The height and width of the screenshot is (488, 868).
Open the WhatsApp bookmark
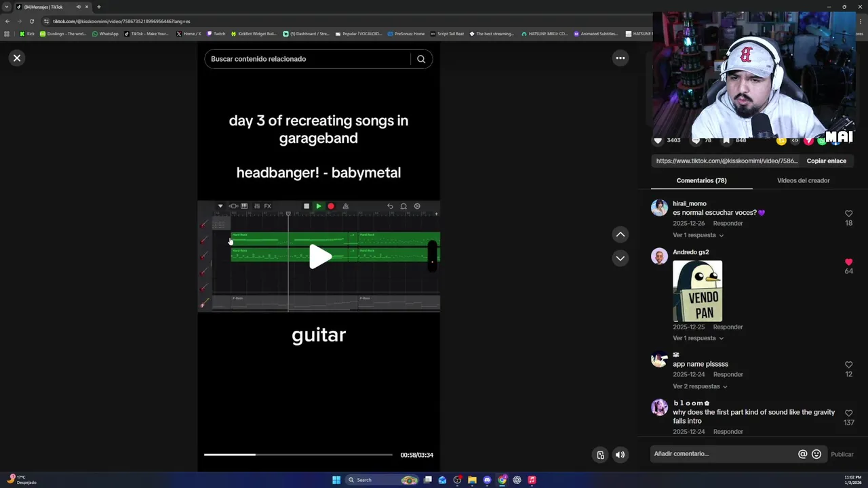[x=105, y=33]
